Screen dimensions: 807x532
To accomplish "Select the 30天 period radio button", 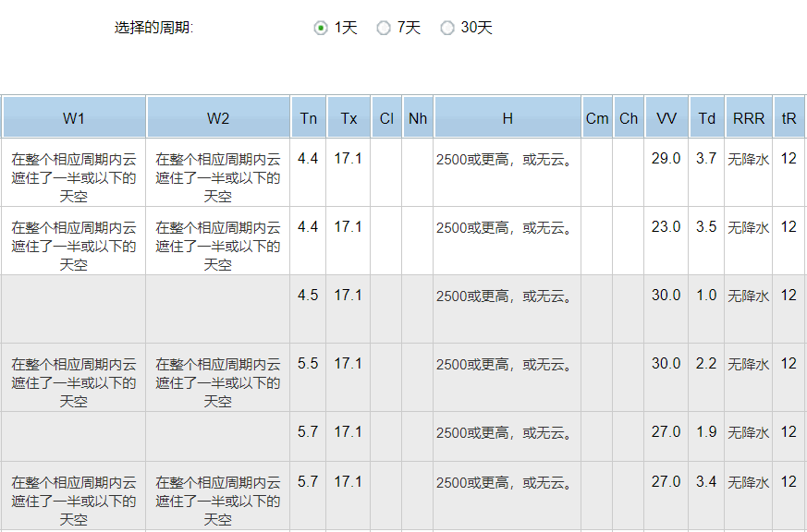I will point(447,28).
